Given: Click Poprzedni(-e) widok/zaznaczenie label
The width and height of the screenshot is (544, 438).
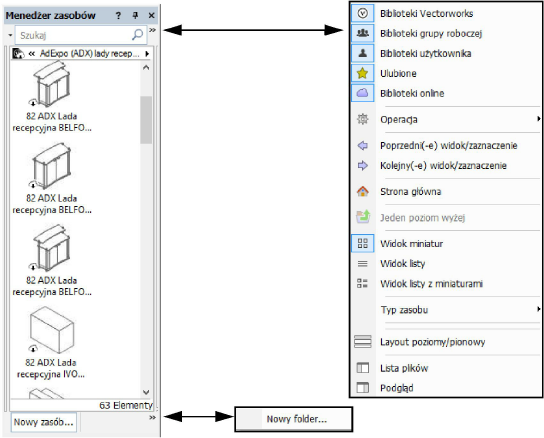Looking at the screenshot, I should (449, 146).
